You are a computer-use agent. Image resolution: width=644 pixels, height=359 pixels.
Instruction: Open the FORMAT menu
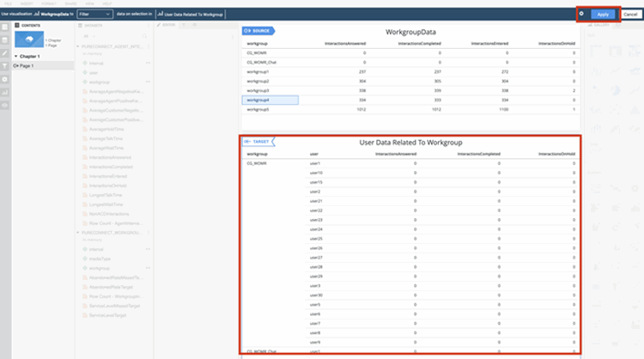49,3
